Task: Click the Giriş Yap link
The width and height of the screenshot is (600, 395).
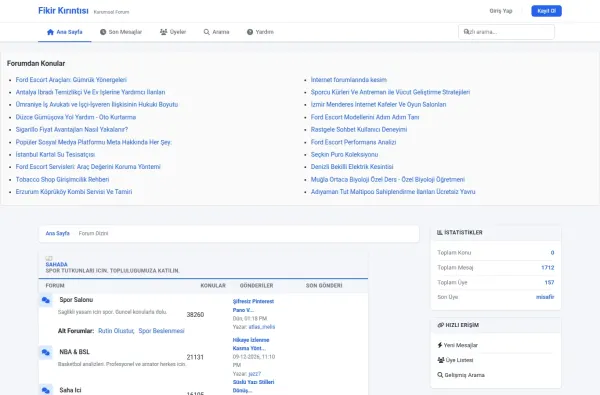Action: pos(501,11)
